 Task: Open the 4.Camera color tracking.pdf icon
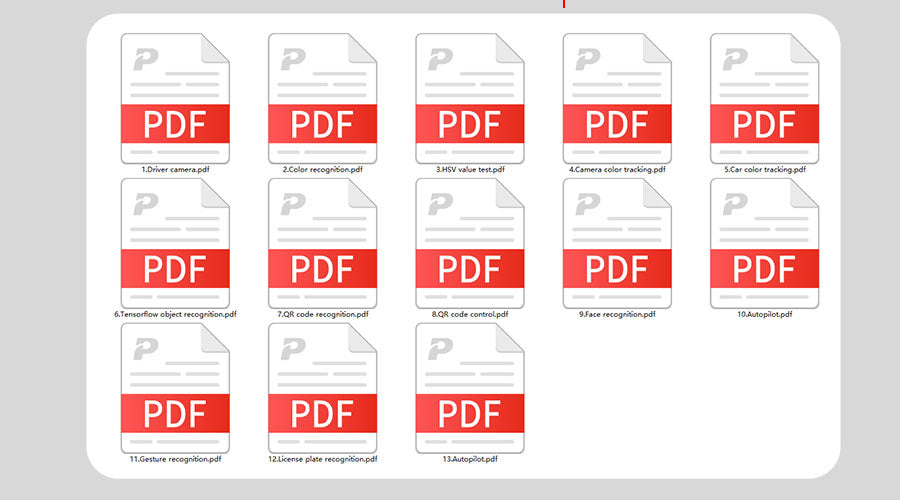(617, 98)
